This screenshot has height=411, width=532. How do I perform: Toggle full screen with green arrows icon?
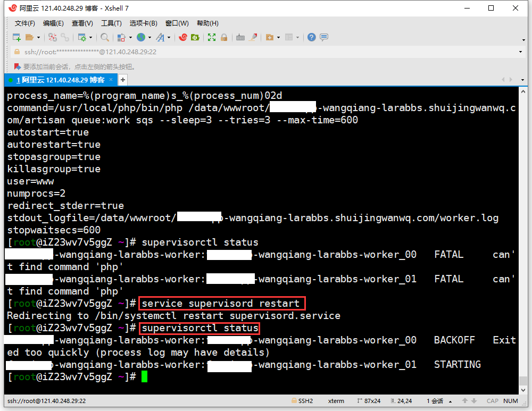pyautogui.click(x=212, y=37)
